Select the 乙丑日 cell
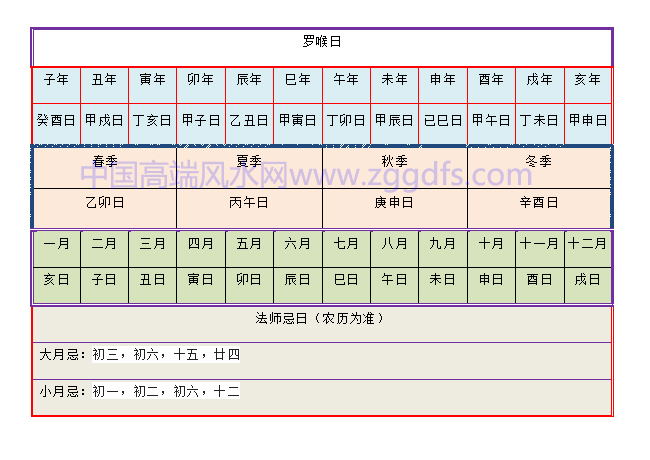The image size is (650, 460). pyautogui.click(x=250, y=124)
